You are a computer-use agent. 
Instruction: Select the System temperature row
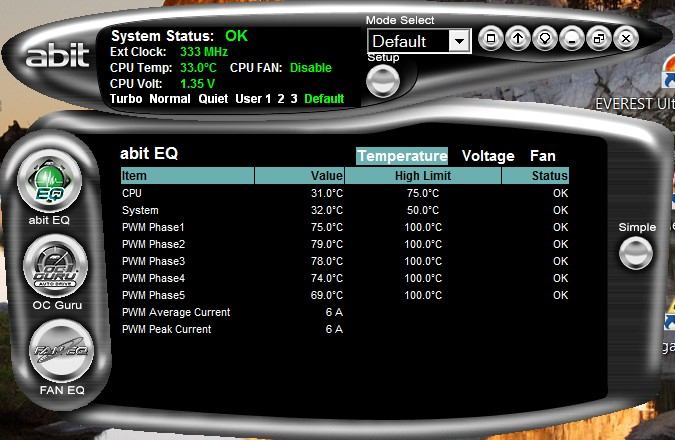(345, 210)
